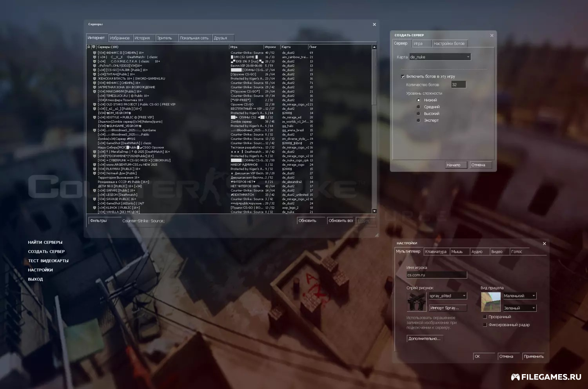Viewport: 588px width, 389px height.
Task: Sort servers by Игроки column header
Action: point(272,47)
